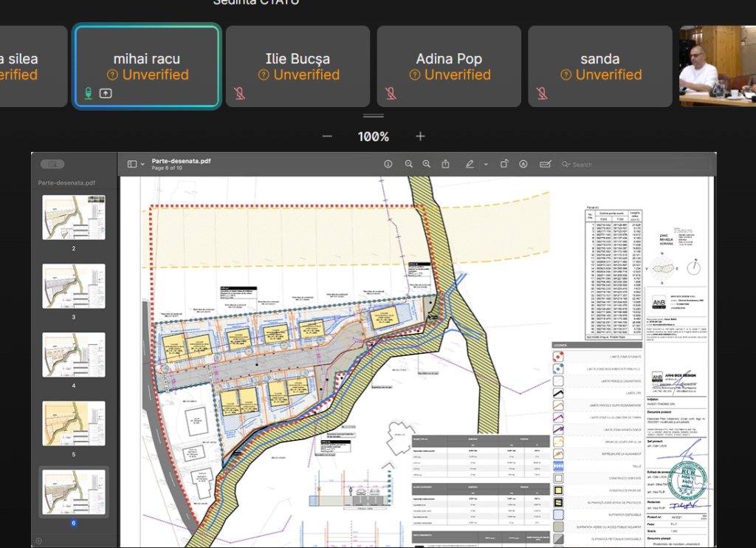Click the zoom in magnifier in Preview toolbar
Screen dimensions: 756x548
tap(427, 164)
